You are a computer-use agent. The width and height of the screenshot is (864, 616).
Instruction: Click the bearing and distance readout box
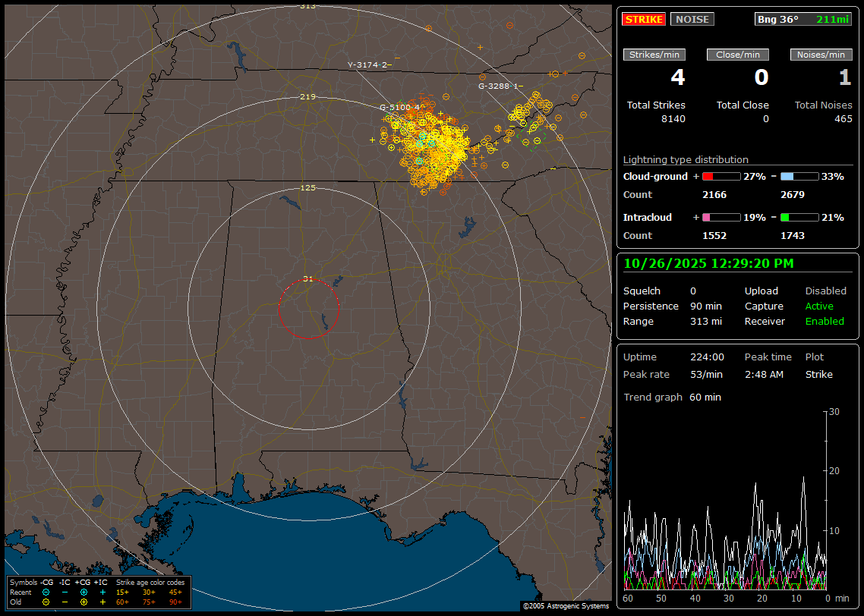pyautogui.click(x=803, y=19)
